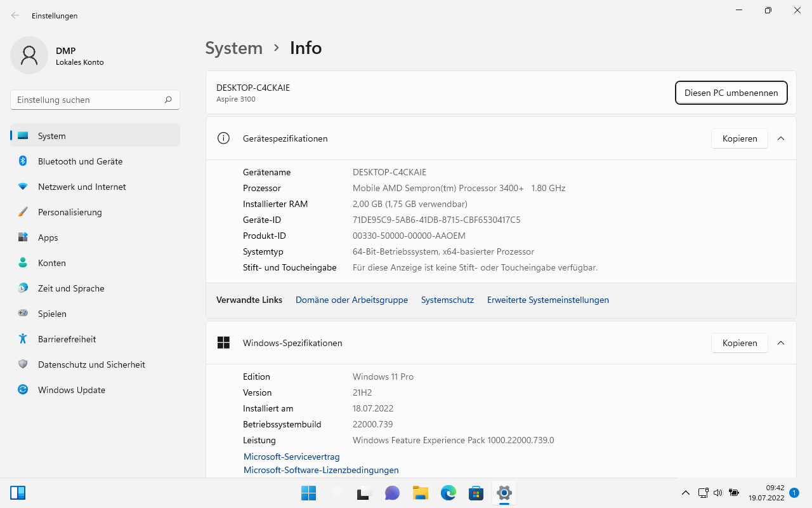Image resolution: width=812 pixels, height=508 pixels.
Task: Select Bluetooth und Geräte in sidebar
Action: click(80, 161)
